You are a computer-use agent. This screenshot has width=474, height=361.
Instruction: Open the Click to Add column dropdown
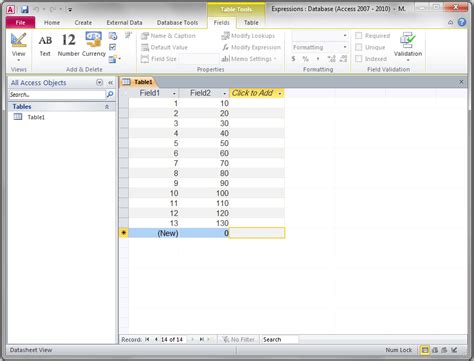[x=280, y=94]
